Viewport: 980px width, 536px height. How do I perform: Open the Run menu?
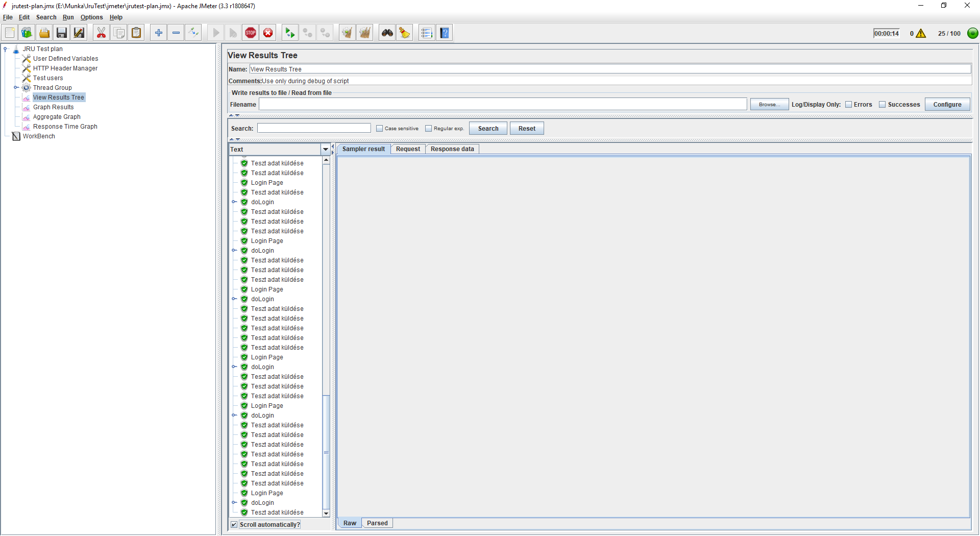pos(68,17)
